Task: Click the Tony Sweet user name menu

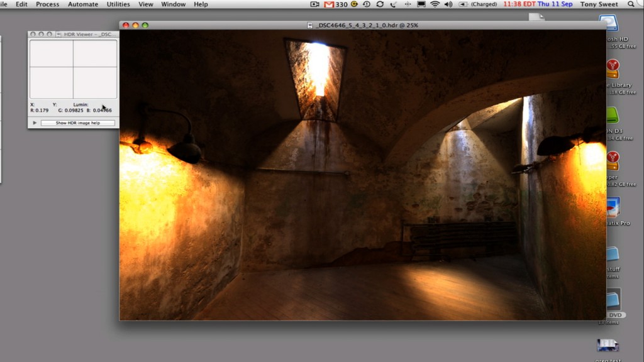Action: tap(597, 4)
